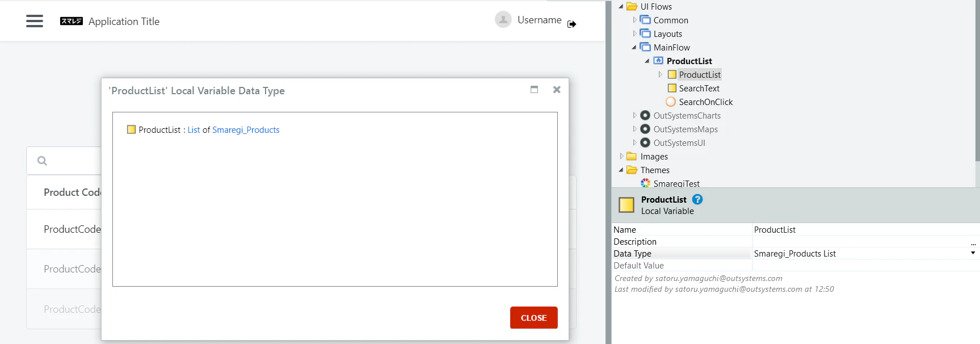Click the red CLOSE button
Image resolution: width=980 pixels, height=344 pixels.
tap(534, 318)
